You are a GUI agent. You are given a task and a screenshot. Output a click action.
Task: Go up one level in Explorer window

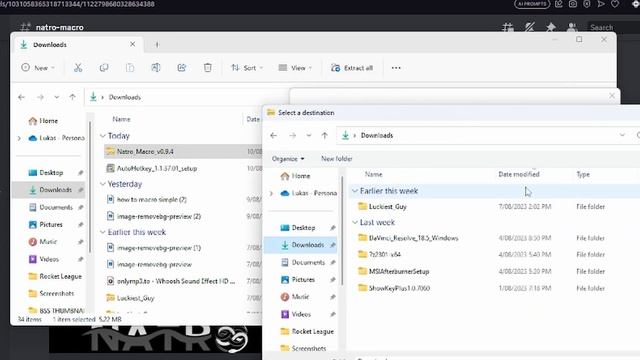[x=72, y=97]
